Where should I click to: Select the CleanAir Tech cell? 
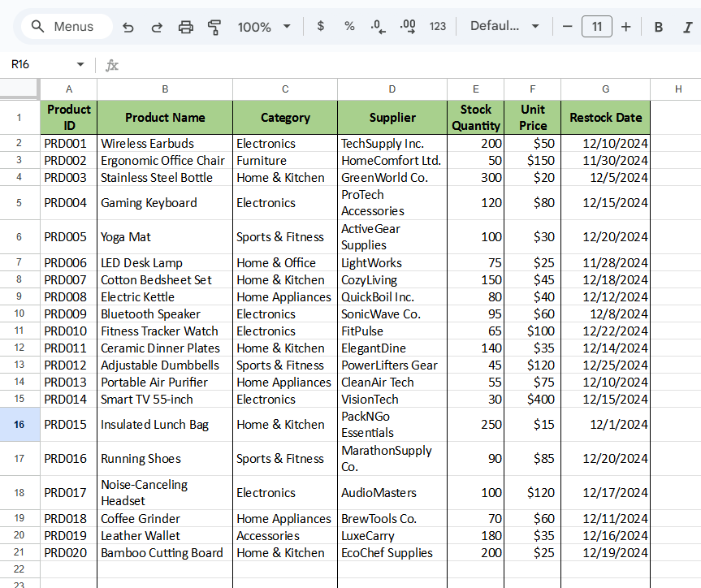coord(392,383)
